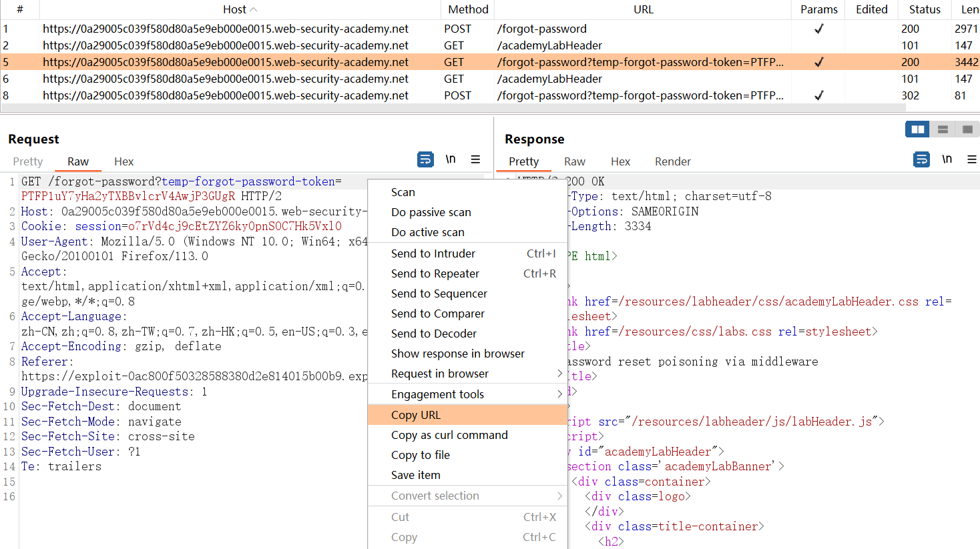Switch Response view to the Render tab
Image resolution: width=980 pixels, height=549 pixels.
click(672, 161)
